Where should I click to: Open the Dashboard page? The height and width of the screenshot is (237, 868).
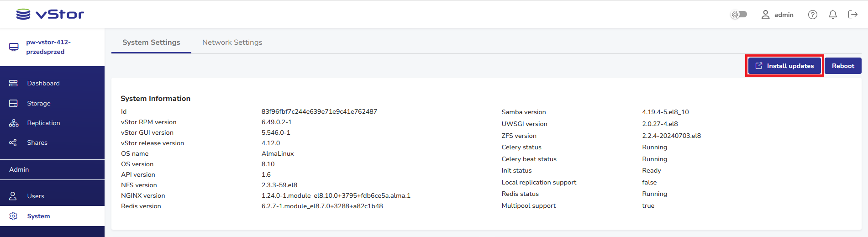(43, 83)
